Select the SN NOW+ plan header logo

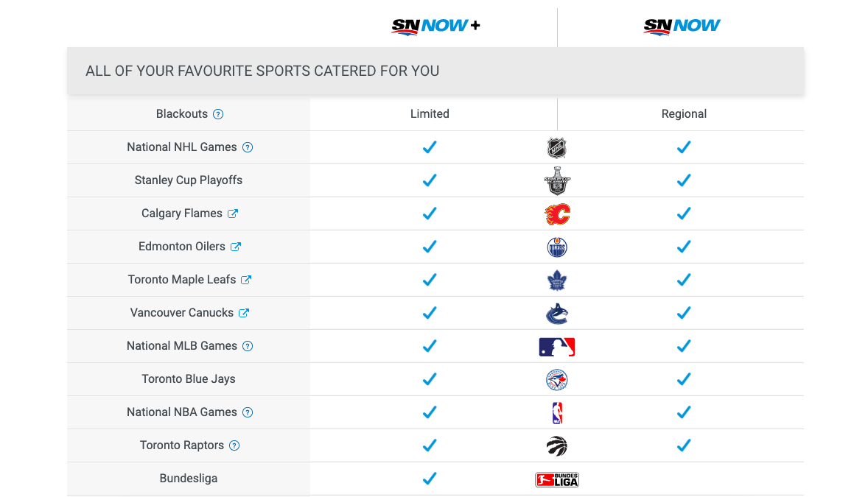(x=435, y=26)
